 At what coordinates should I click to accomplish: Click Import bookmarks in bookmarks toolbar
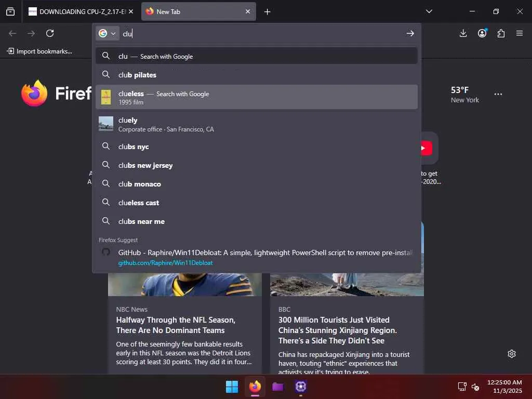[x=39, y=51]
